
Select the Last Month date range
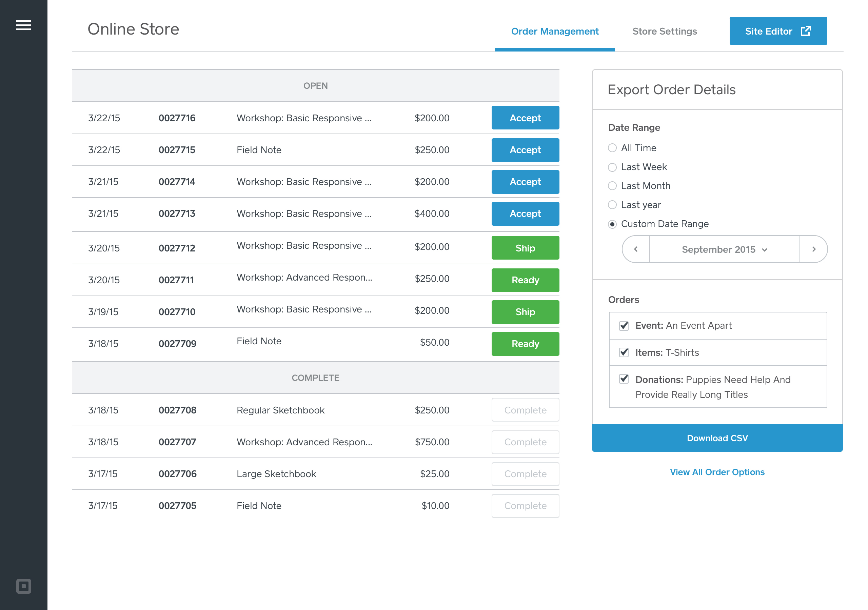(612, 186)
